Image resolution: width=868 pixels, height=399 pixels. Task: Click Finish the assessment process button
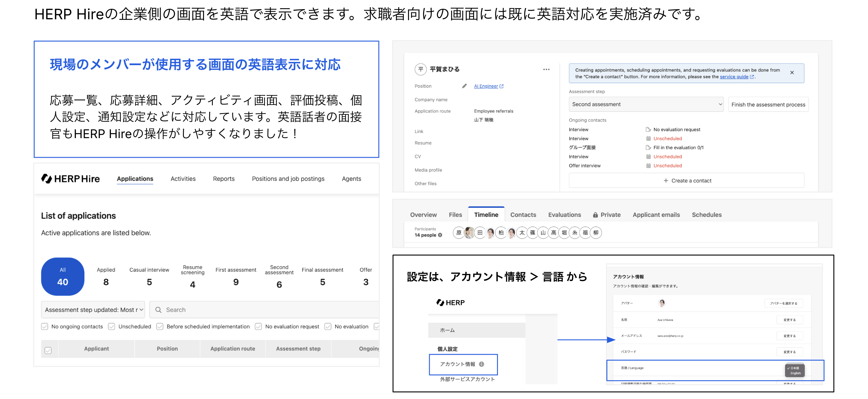point(768,105)
